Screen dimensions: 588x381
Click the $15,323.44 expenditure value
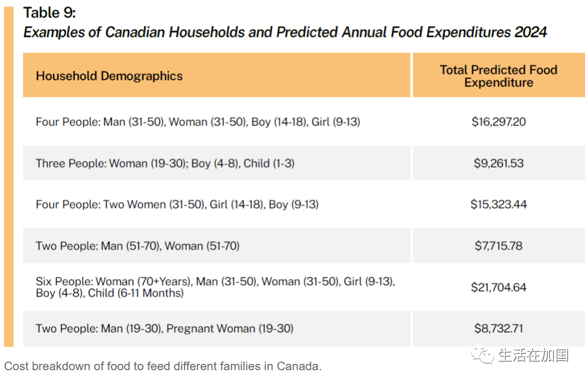(498, 204)
